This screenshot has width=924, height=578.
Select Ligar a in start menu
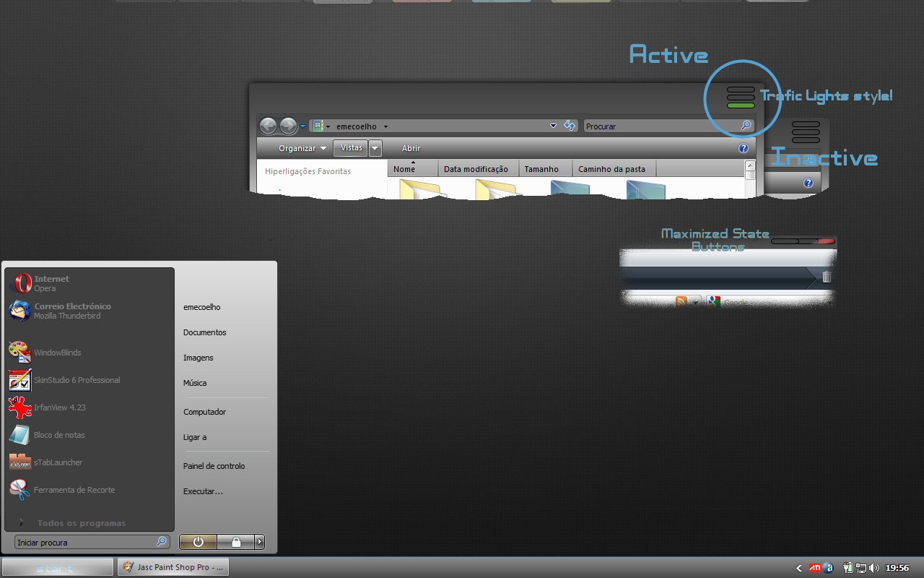(x=195, y=437)
